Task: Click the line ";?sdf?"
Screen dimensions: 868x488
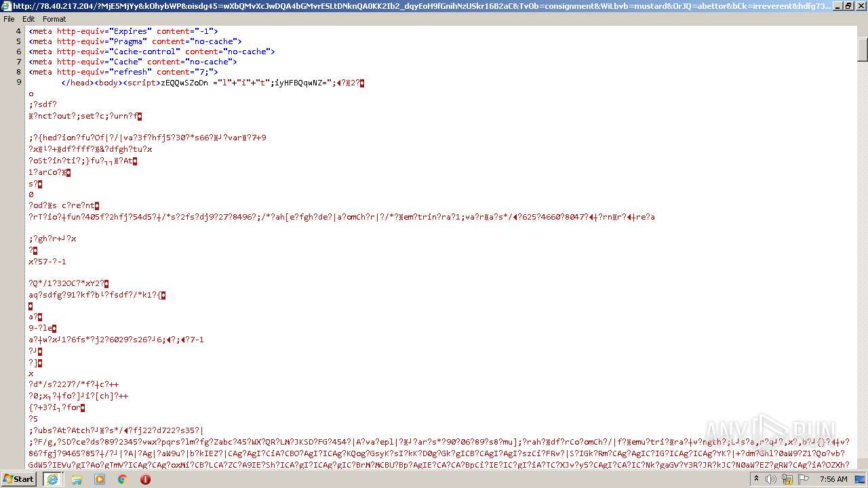Action: [x=43, y=104]
